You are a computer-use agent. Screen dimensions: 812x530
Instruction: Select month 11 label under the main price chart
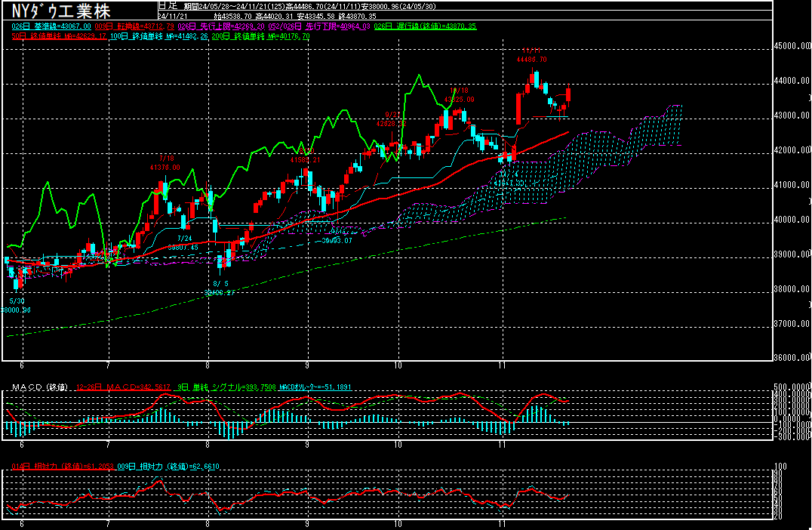(502, 365)
